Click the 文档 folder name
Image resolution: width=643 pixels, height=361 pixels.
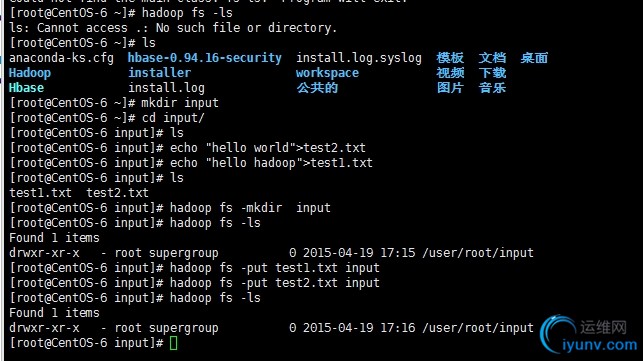pos(492,58)
